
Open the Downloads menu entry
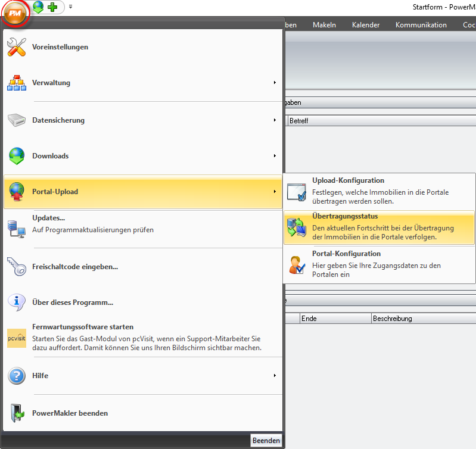pos(142,156)
